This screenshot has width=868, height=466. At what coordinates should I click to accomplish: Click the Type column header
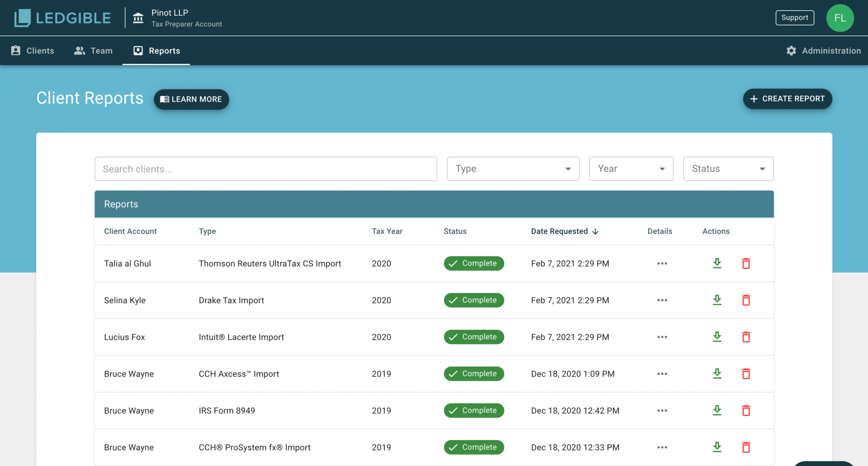tap(207, 231)
